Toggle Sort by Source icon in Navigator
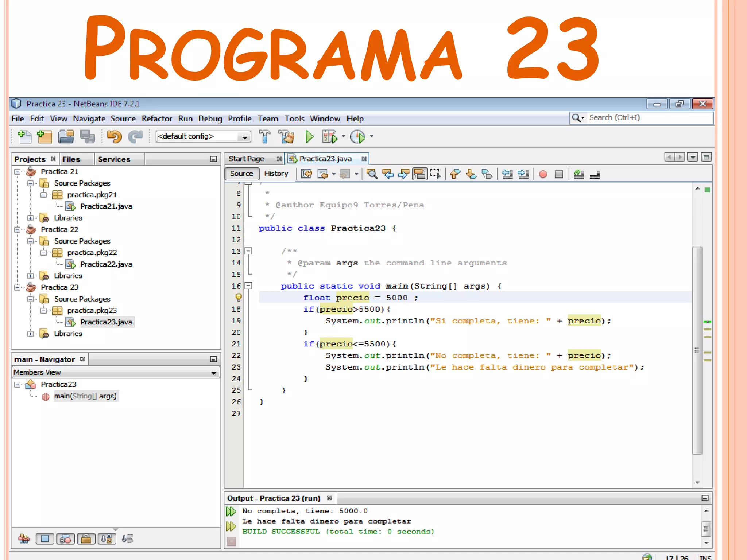747x560 pixels. [127, 539]
